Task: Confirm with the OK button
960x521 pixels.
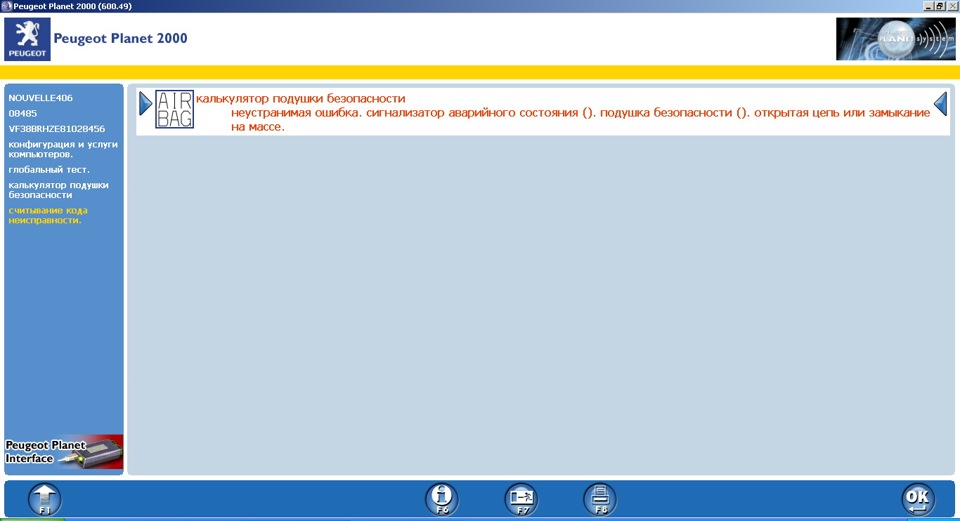Action: click(918, 499)
